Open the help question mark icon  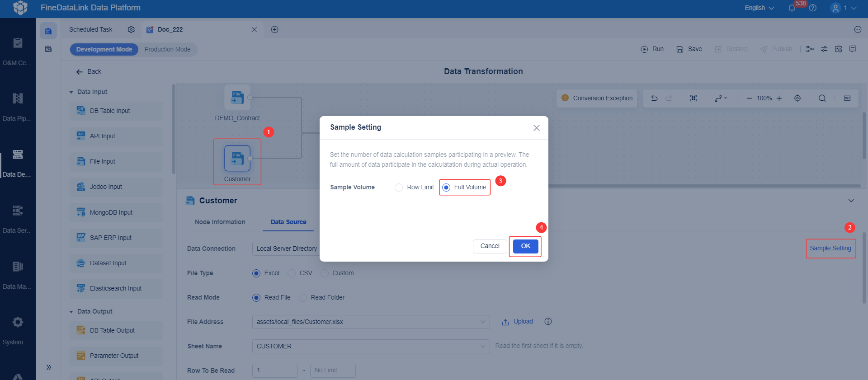coord(813,8)
